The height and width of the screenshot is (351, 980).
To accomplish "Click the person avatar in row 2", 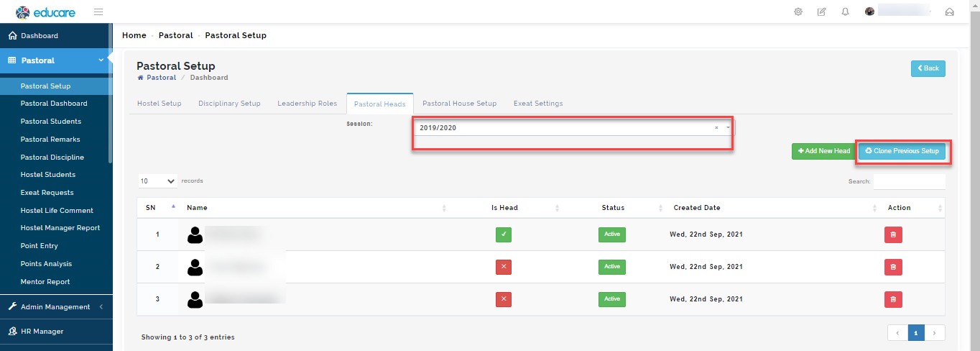I will coord(195,268).
